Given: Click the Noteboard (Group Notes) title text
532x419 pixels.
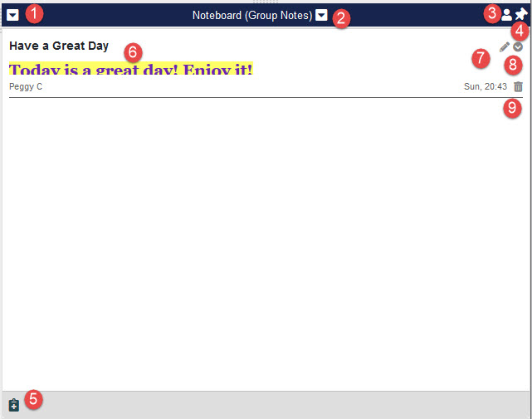Looking at the screenshot, I should [x=251, y=15].
